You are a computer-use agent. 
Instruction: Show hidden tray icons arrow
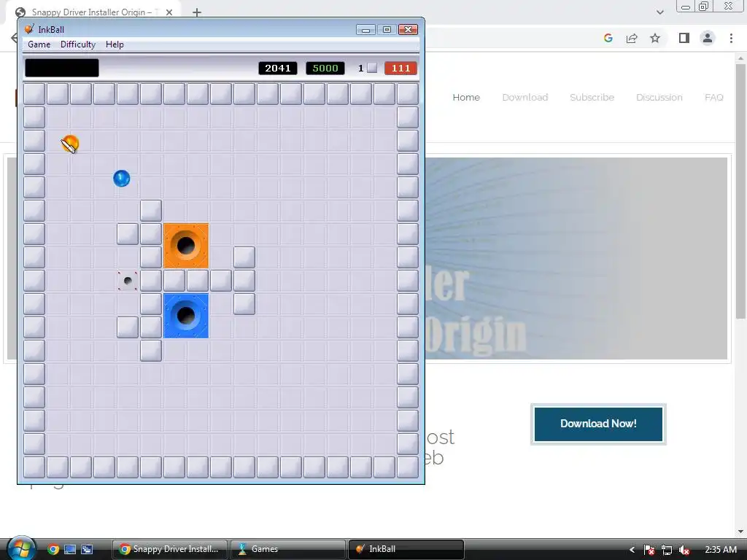click(x=632, y=550)
